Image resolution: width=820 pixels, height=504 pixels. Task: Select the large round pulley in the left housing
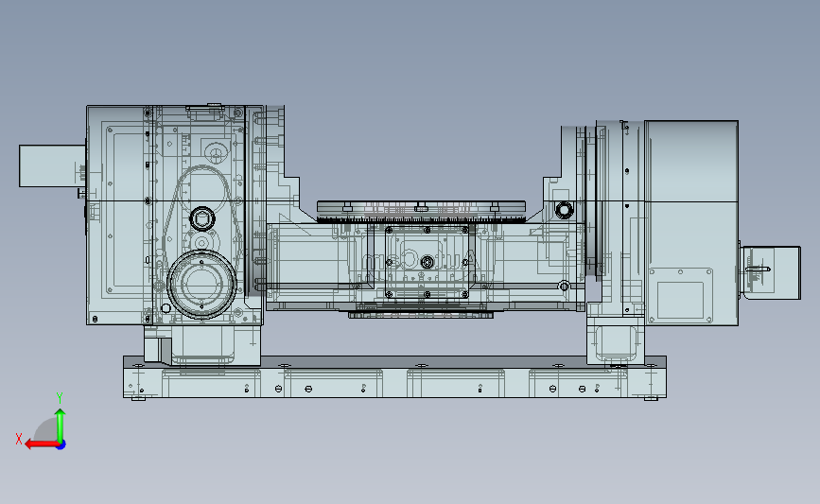(201, 284)
